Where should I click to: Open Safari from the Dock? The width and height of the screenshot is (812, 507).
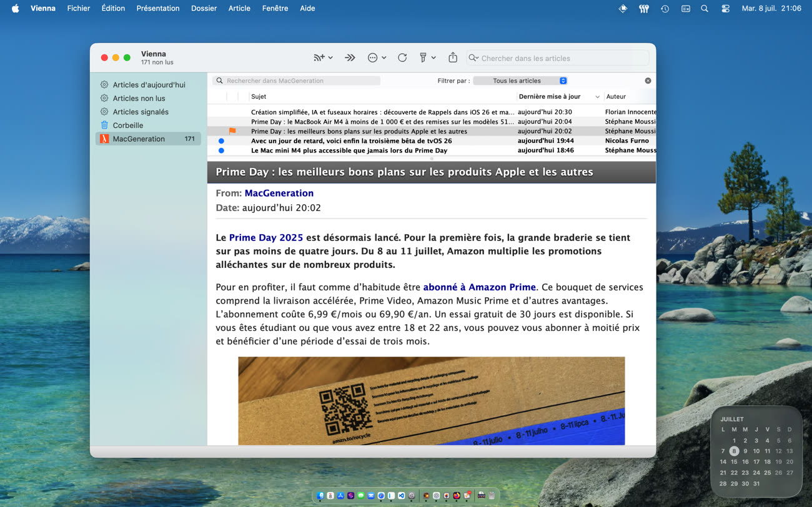(381, 496)
